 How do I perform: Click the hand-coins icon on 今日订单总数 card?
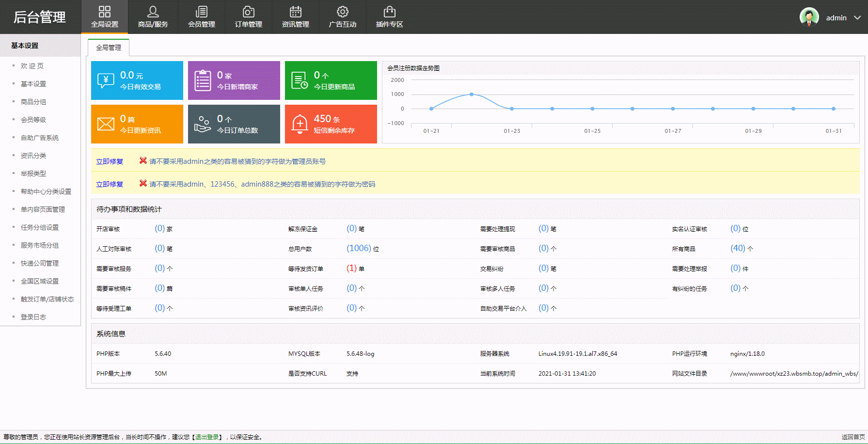[x=203, y=124]
